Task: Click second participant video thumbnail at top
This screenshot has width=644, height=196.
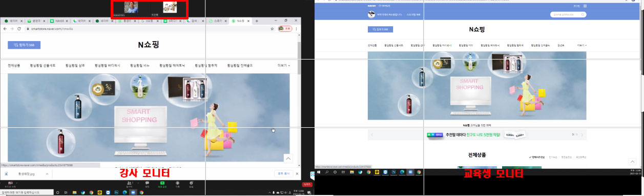Action: tap(170, 8)
